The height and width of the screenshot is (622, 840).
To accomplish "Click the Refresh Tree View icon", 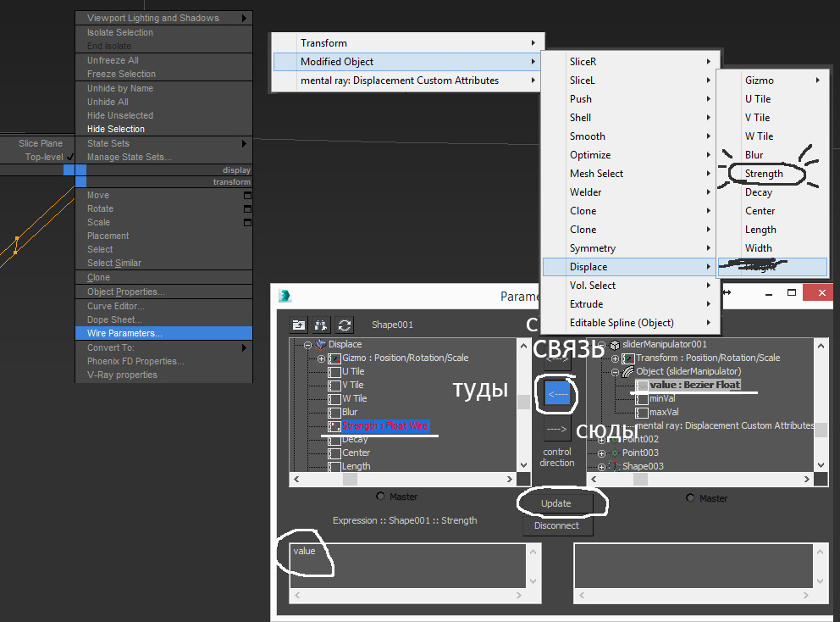I will coord(345,325).
